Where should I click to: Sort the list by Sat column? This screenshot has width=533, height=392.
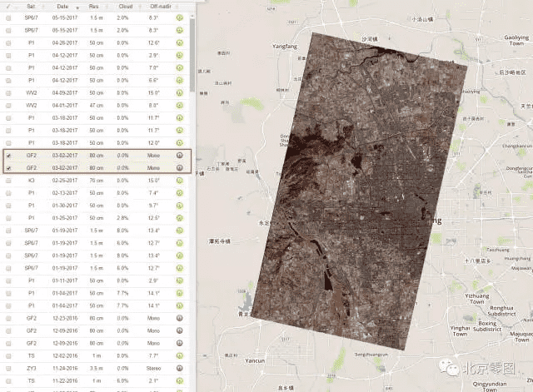tap(31, 7)
